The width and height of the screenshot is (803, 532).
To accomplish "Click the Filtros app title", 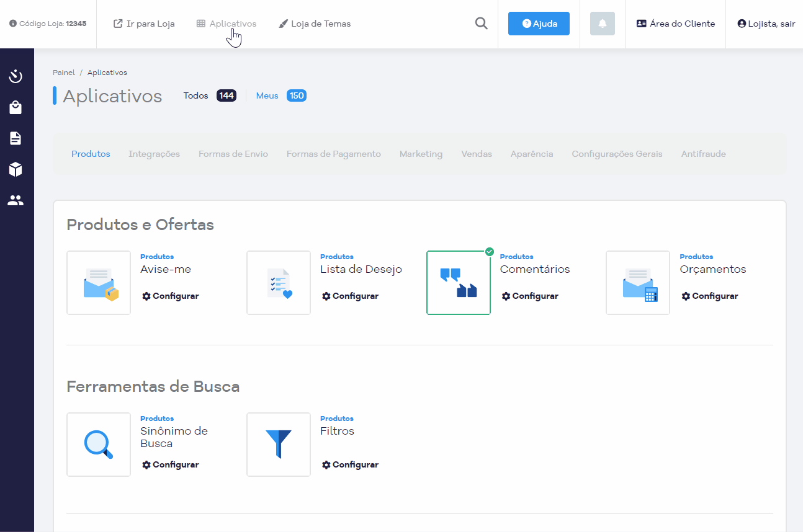I will coord(338,431).
